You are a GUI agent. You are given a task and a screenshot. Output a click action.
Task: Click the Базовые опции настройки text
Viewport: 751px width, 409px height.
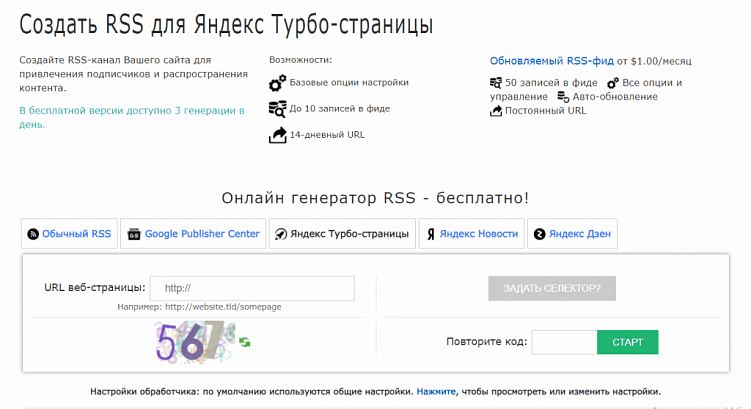(x=349, y=82)
